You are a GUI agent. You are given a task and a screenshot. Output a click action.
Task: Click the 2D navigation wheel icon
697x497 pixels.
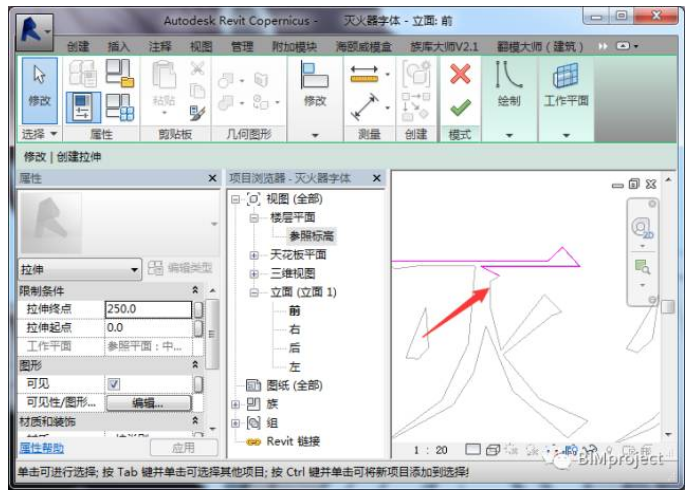642,228
